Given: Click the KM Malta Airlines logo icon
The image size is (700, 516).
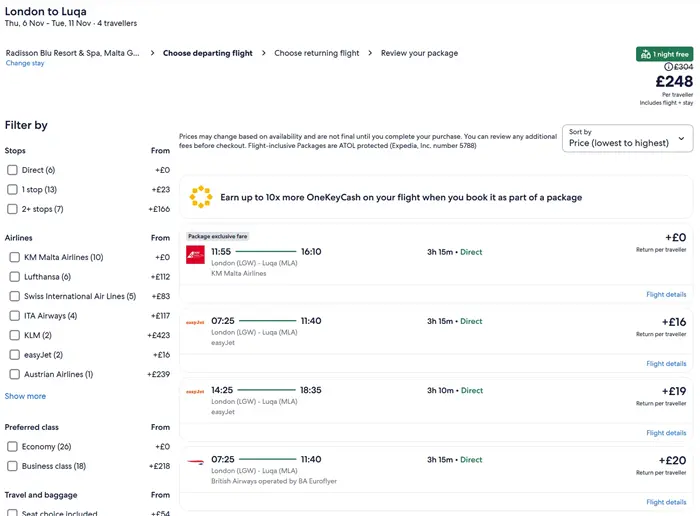Looking at the screenshot, I should (195, 254).
